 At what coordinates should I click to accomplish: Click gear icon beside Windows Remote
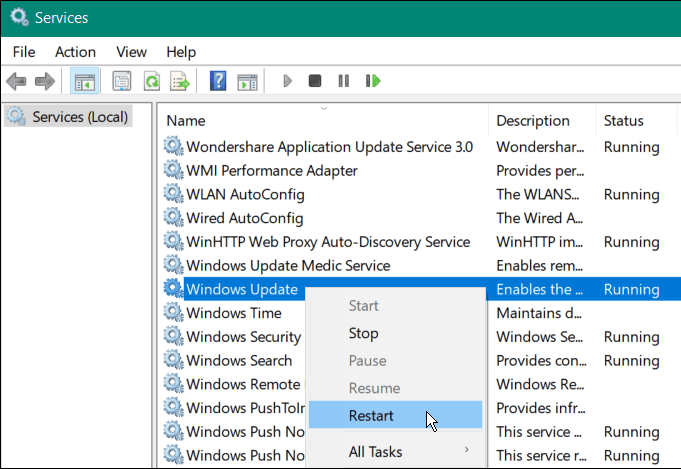pos(173,383)
